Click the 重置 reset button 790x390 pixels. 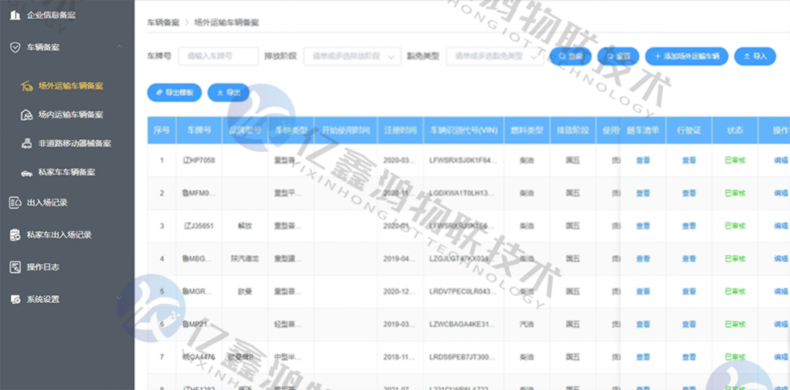[x=618, y=56]
